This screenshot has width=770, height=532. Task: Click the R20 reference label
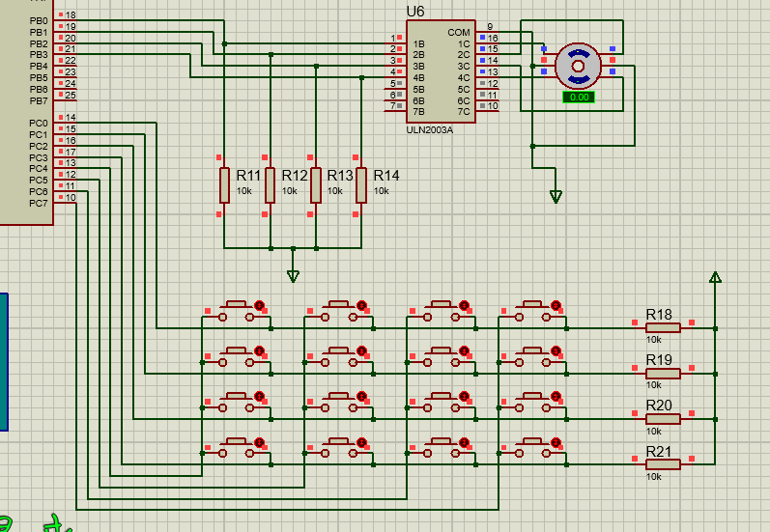pyautogui.click(x=659, y=406)
